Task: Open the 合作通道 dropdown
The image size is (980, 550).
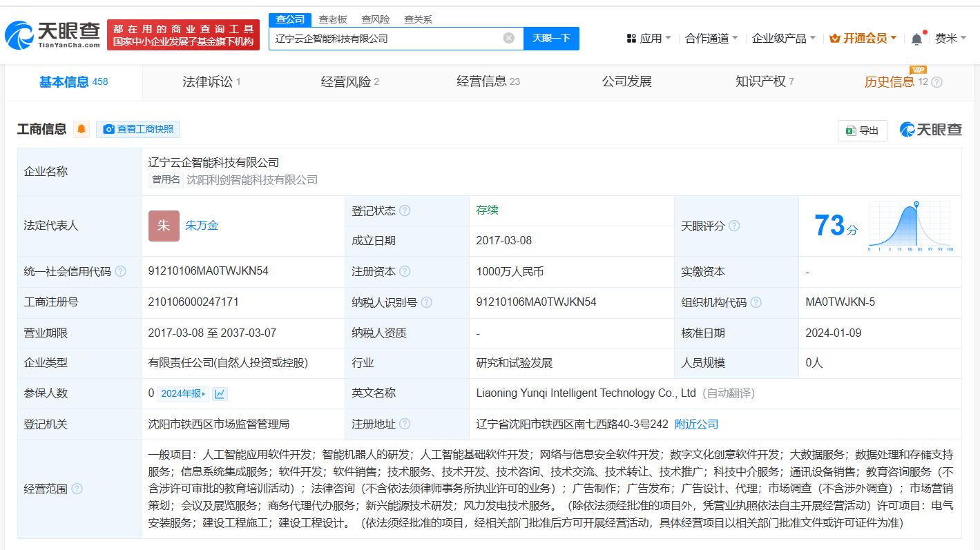Action: [711, 39]
